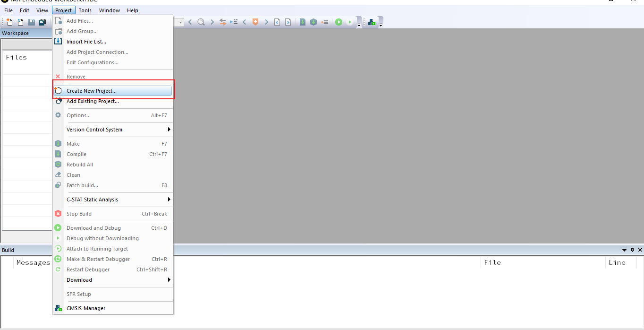Open CMSIS-Manager from Project menu
This screenshot has width=644, height=330.
(86, 308)
